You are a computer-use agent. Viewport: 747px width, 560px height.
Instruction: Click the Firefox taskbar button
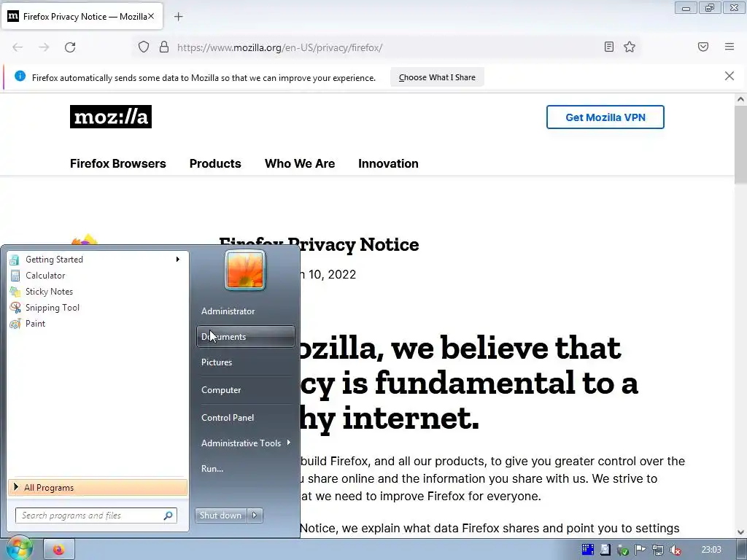tap(59, 550)
